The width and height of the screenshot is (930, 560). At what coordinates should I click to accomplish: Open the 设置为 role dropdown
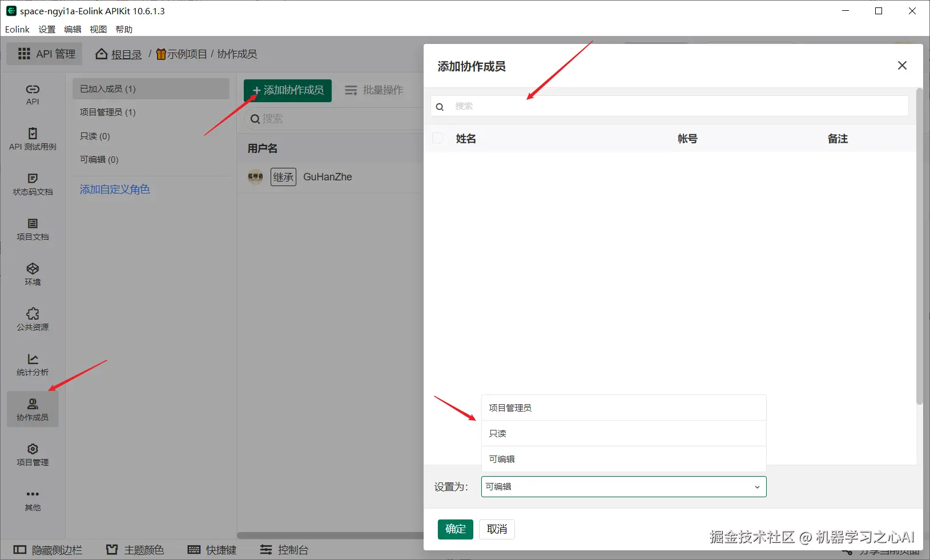(x=622, y=486)
